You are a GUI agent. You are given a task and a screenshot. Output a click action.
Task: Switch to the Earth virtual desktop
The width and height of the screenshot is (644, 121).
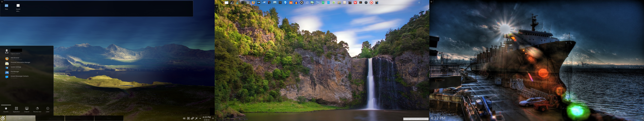(21, 118)
